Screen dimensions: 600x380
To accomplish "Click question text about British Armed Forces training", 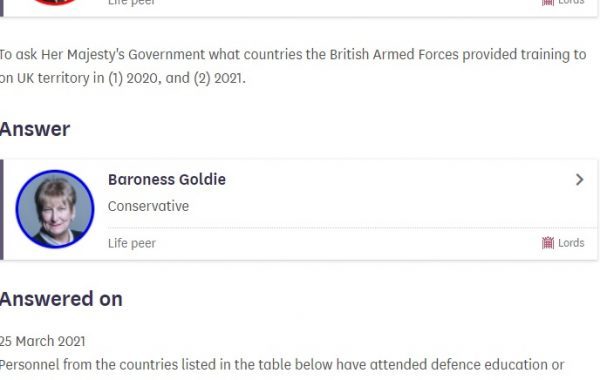I will [293, 55].
